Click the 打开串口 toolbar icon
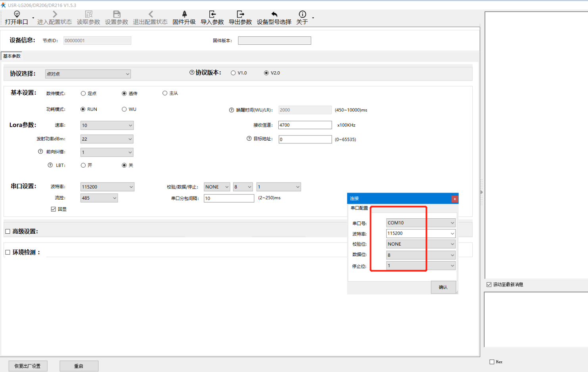This screenshot has width=588, height=372. coord(17,14)
